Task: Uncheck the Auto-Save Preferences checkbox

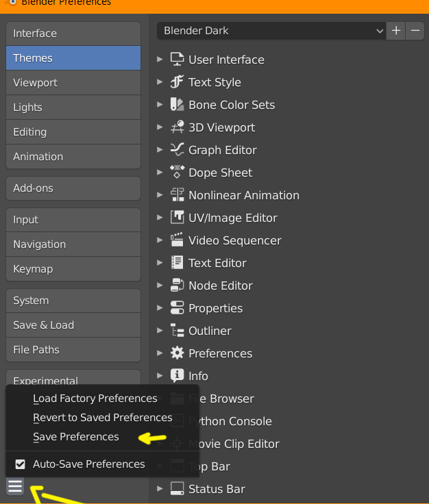Action: coord(21,464)
